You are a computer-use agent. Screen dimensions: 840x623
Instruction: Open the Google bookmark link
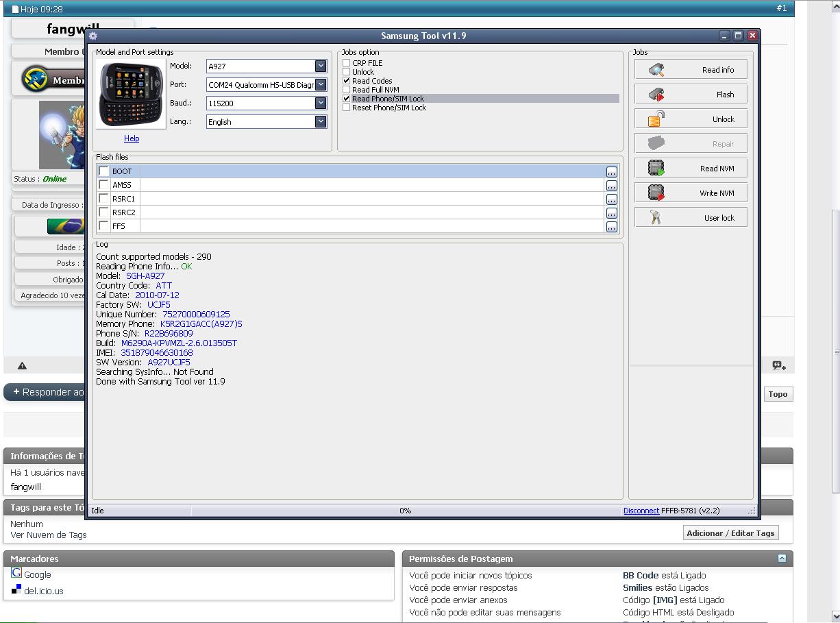[38, 575]
